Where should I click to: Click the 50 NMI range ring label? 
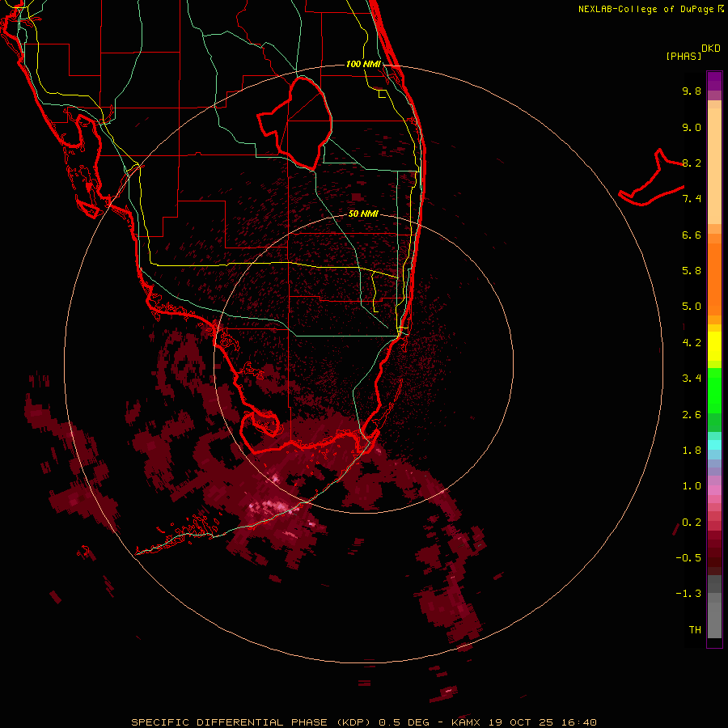coord(363,214)
